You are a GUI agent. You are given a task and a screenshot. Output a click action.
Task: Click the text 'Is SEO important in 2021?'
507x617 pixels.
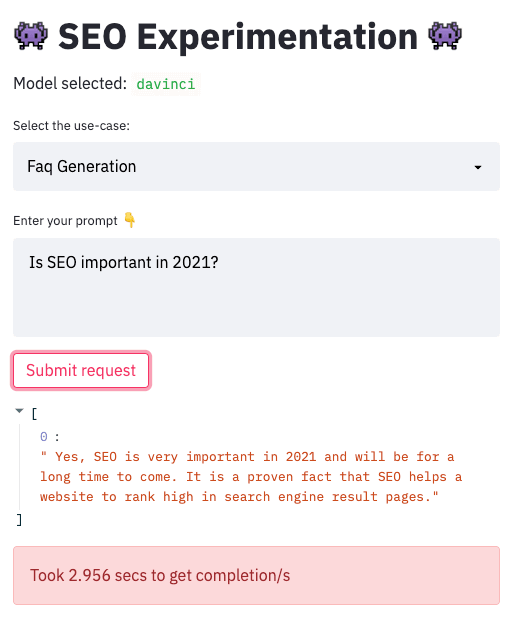(x=124, y=262)
